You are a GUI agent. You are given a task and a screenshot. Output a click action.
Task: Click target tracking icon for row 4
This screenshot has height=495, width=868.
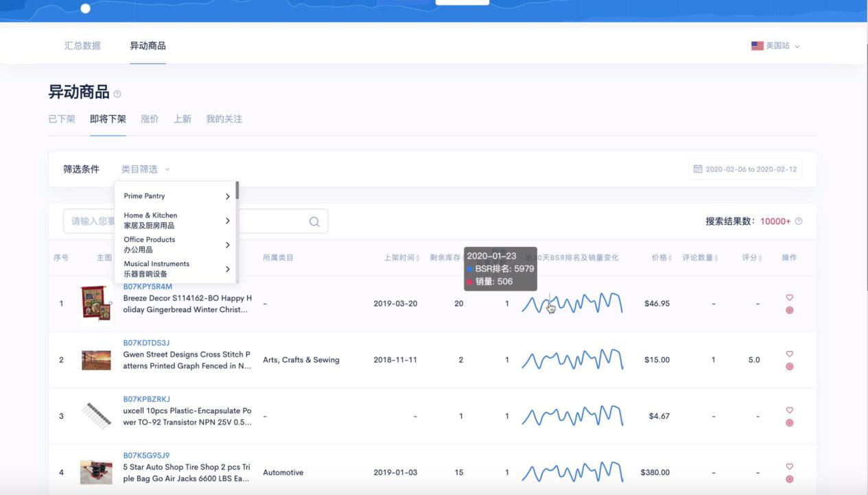[789, 479]
